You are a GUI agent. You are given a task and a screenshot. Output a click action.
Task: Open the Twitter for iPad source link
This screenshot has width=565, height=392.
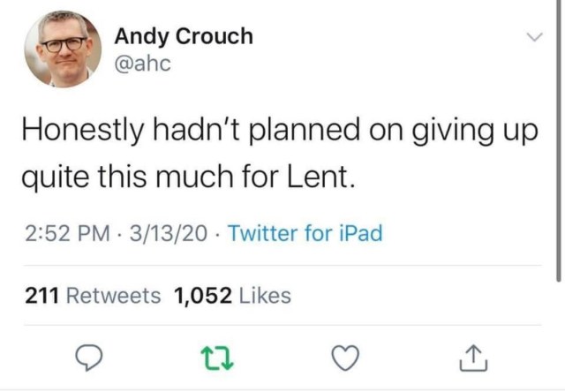coord(305,234)
